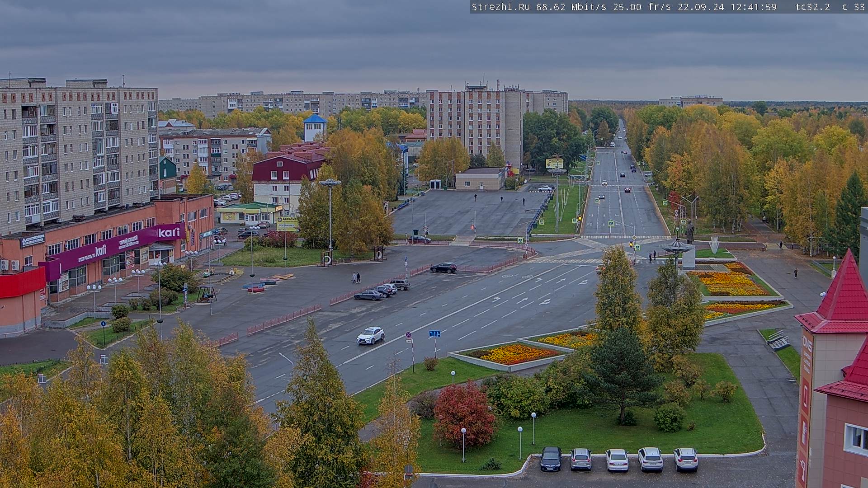868x488 pixels.
Task: Click the blue lane direction road sign
Action: click(434, 333)
